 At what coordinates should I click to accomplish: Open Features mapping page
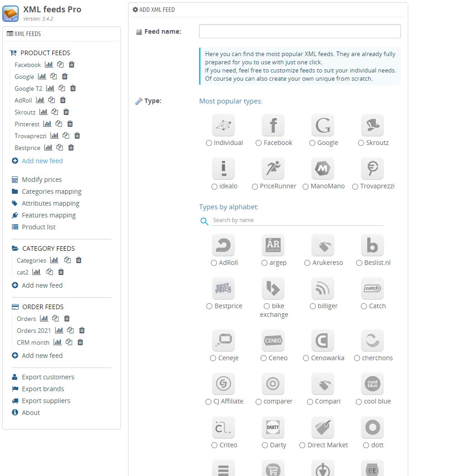49,215
